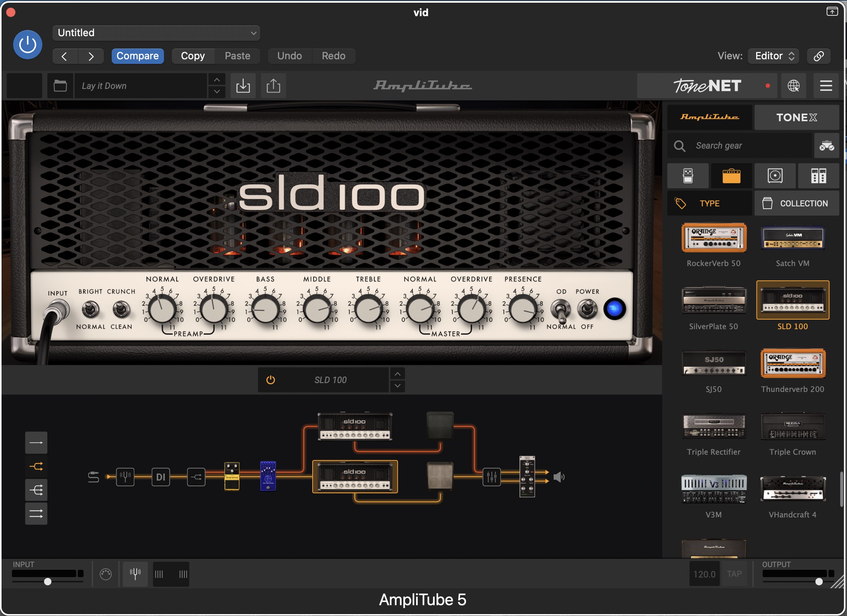The image size is (847, 616).
Task: Click the Compare button
Action: tap(137, 56)
